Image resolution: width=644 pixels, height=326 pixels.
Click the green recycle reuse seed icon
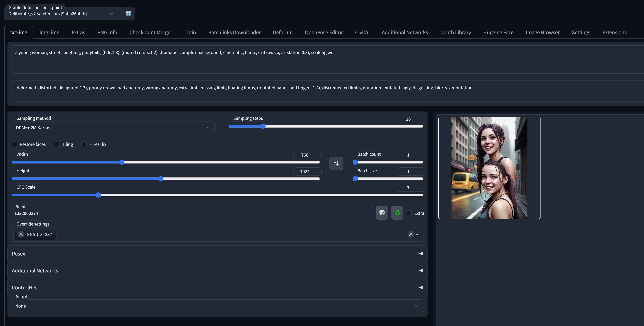[397, 213]
